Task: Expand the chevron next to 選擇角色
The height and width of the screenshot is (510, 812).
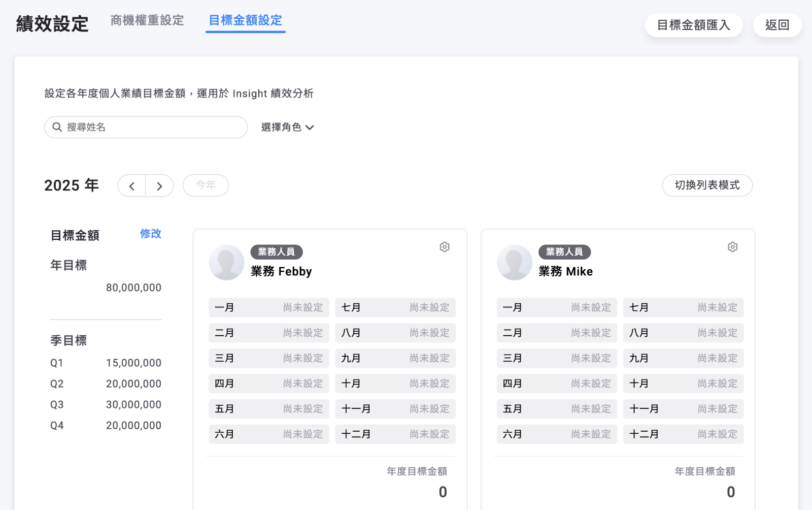Action: tap(311, 127)
